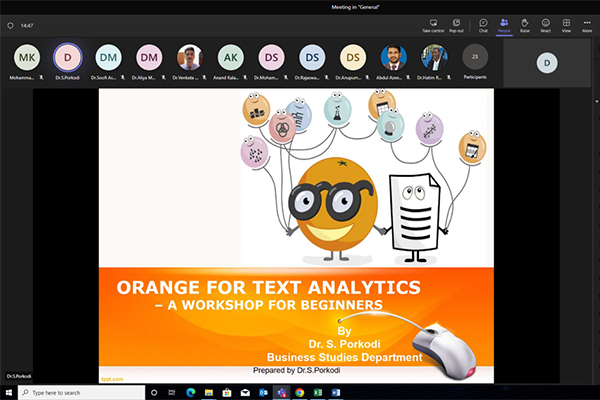Click the AK Anand Kala participant avatar

(231, 58)
